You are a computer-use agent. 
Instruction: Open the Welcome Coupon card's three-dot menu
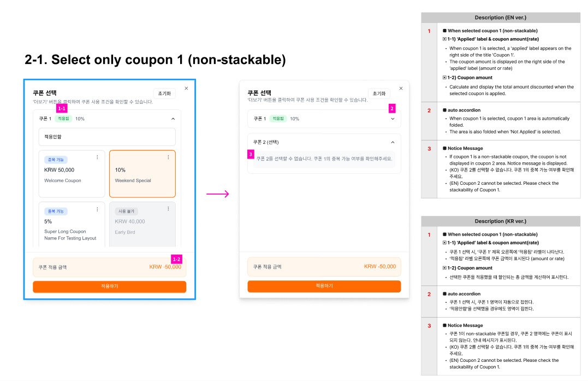click(97, 157)
